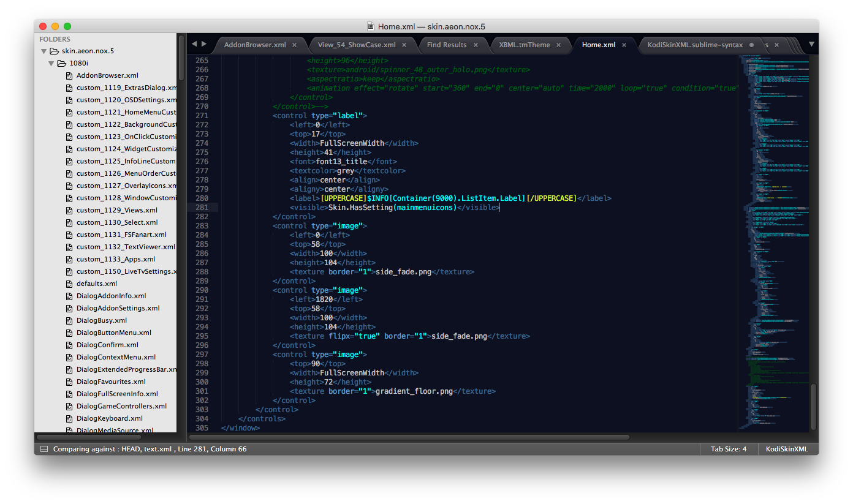Switch to KodiSkinXML.sublime-syntax tab
Viewport: 853px width, 504px height.
click(695, 45)
